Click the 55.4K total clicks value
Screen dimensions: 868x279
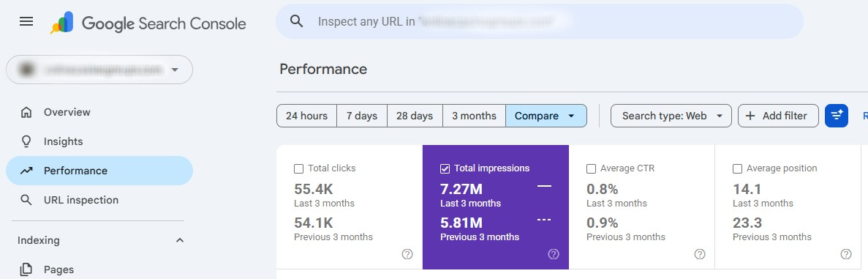click(313, 189)
